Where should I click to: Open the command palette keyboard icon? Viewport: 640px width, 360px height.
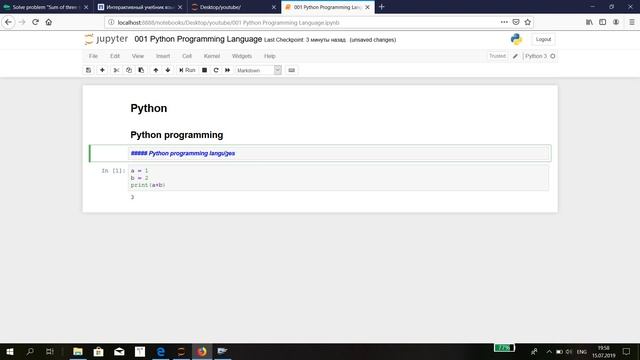coord(291,70)
